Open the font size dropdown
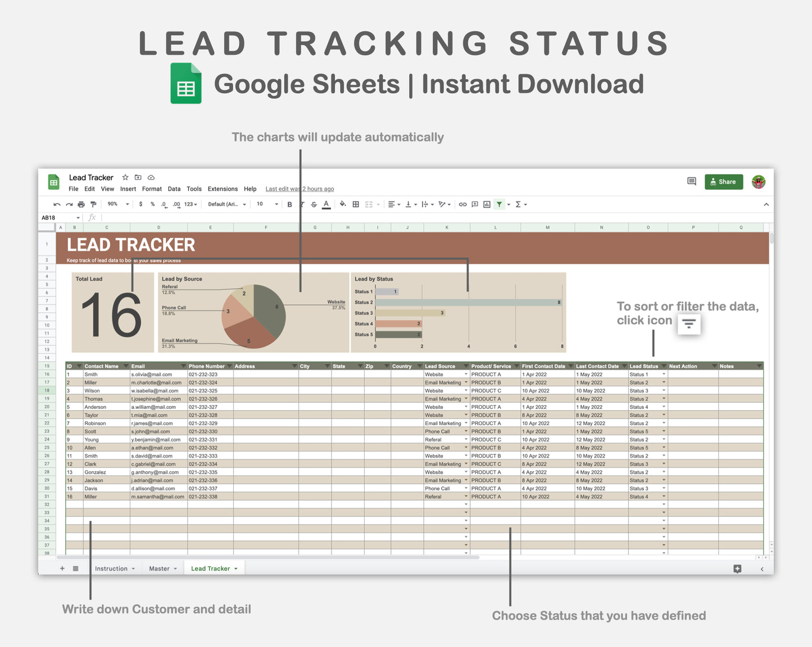The height and width of the screenshot is (647, 812). pyautogui.click(x=276, y=204)
